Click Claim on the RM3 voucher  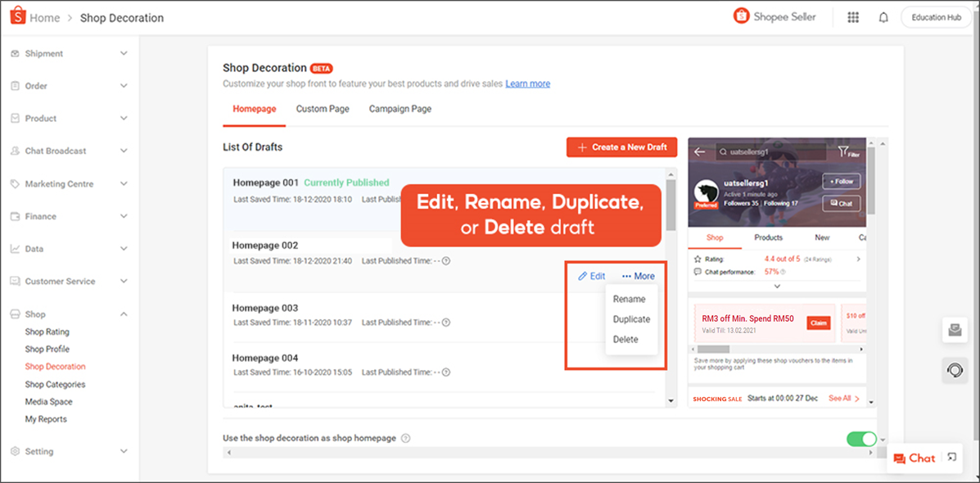[817, 323]
